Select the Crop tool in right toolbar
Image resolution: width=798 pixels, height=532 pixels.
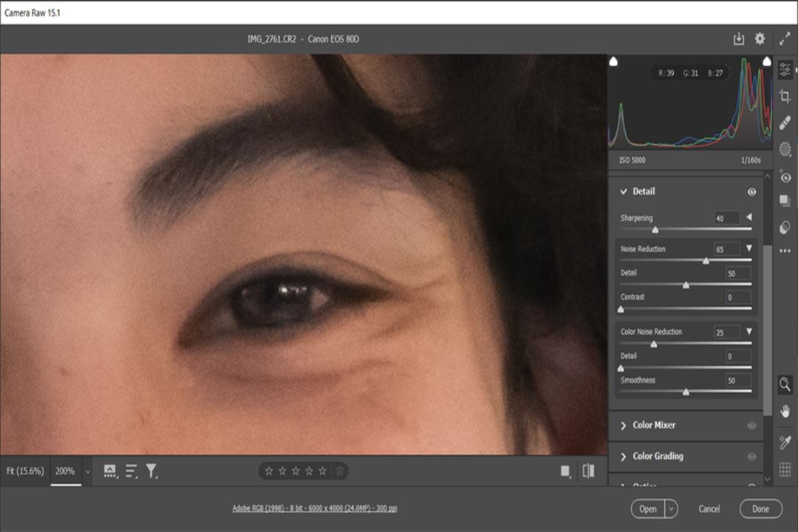(785, 96)
